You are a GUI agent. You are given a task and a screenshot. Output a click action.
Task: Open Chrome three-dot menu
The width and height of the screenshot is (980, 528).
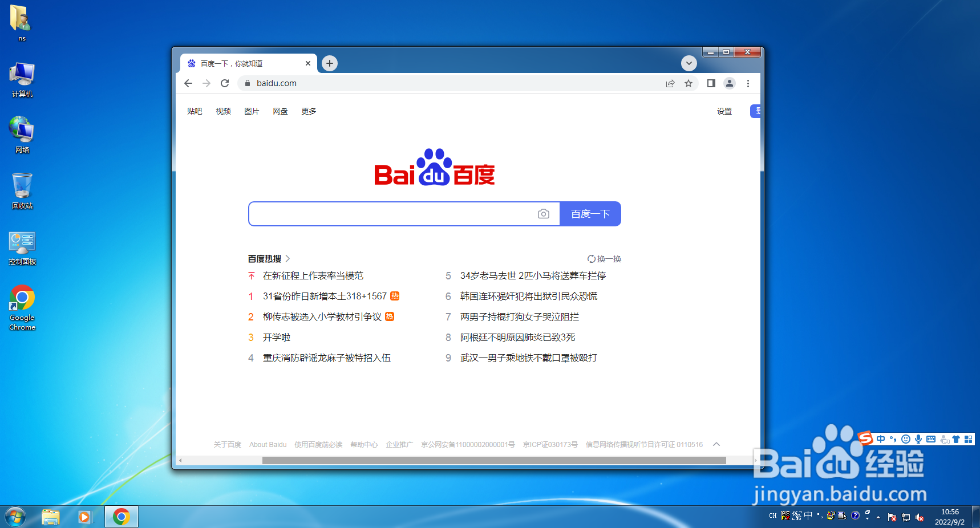748,83
